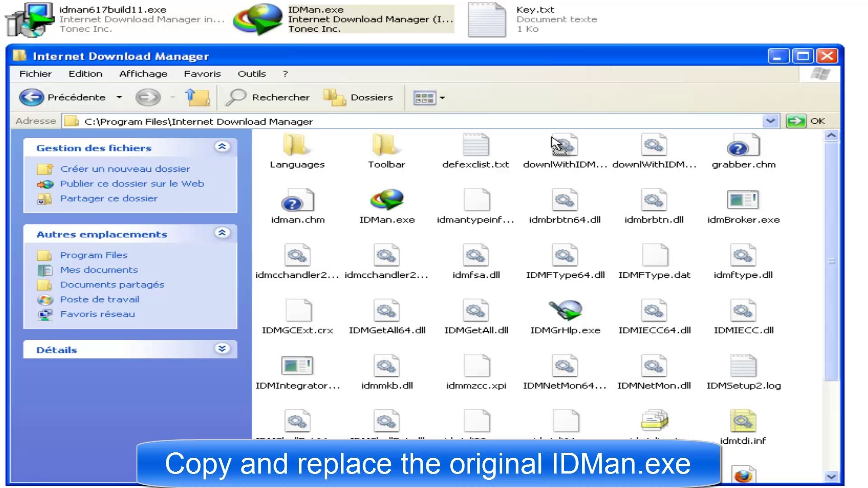Collapse the Autres emplacements panel
Screen dimensions: 868x488
(222, 233)
